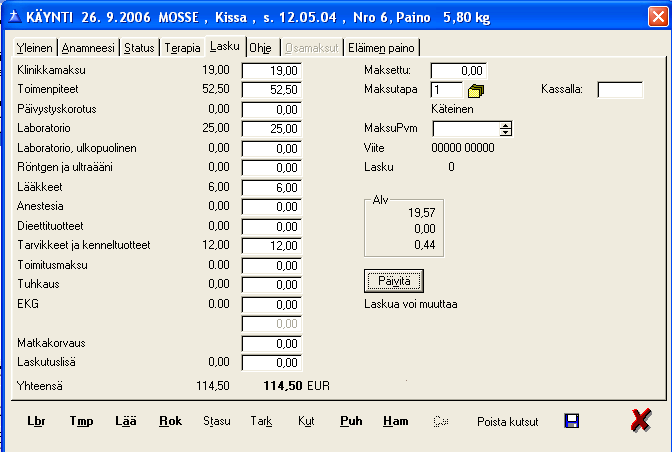Click the Lääkkeet amount field

point(272,188)
